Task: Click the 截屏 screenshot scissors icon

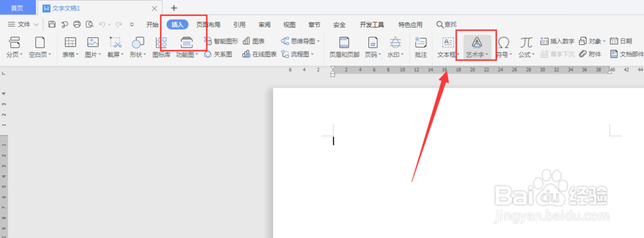Action: [x=115, y=42]
